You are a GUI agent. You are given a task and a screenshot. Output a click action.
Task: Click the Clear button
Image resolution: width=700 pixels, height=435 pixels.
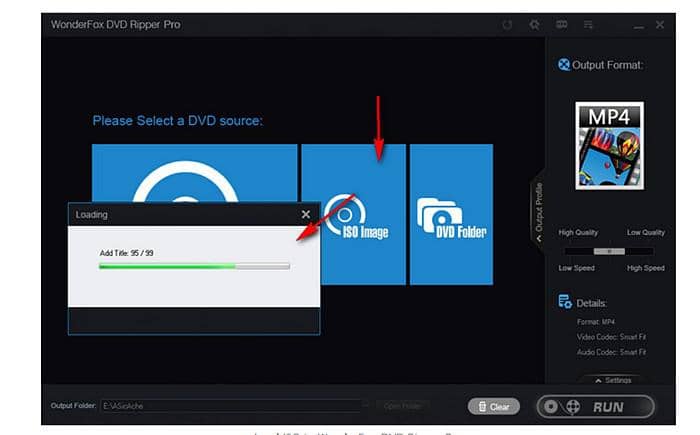click(494, 406)
